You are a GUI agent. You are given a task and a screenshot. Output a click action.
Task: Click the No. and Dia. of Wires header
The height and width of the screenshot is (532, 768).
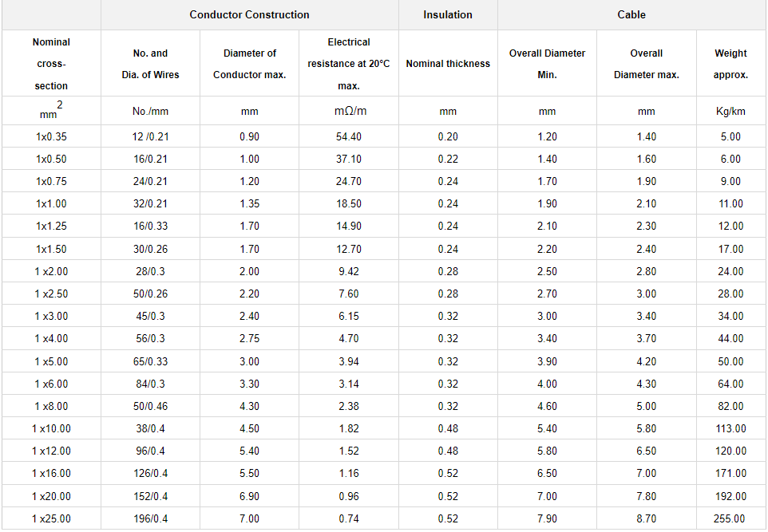pos(150,64)
